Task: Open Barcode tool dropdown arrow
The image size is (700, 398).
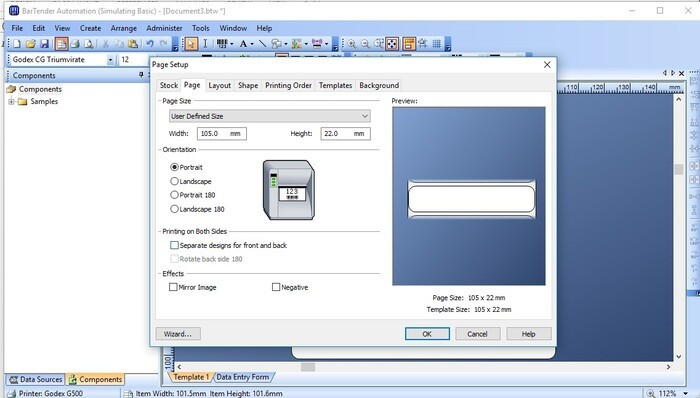Action: pyautogui.click(x=232, y=44)
